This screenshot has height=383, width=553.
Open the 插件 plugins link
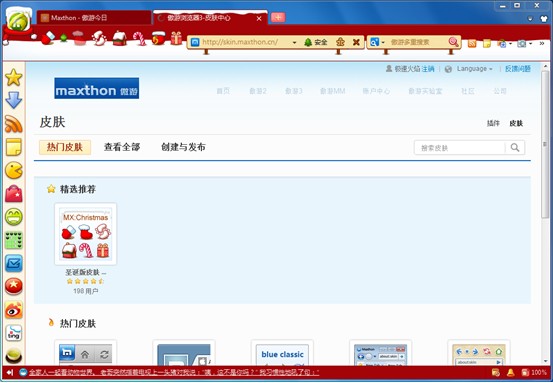pyautogui.click(x=493, y=123)
